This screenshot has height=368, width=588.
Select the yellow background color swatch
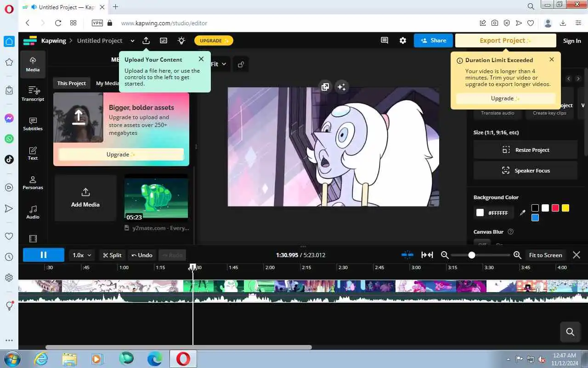(x=565, y=208)
